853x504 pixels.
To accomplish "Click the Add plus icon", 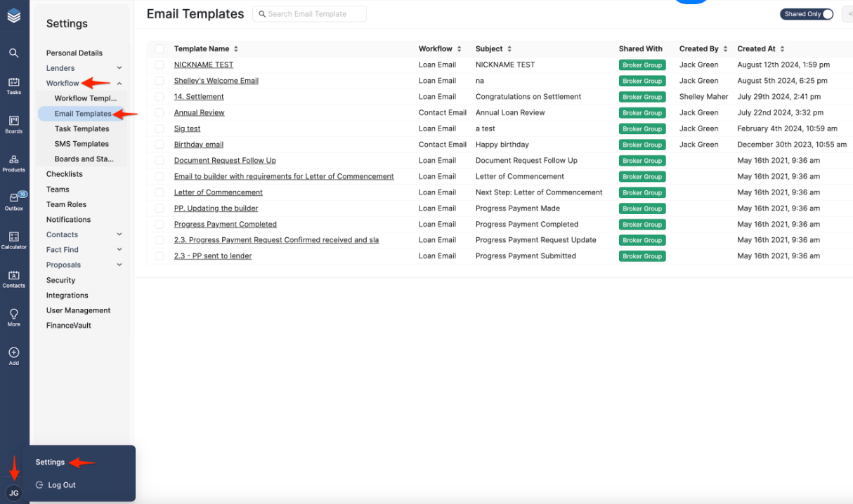I will (x=14, y=356).
